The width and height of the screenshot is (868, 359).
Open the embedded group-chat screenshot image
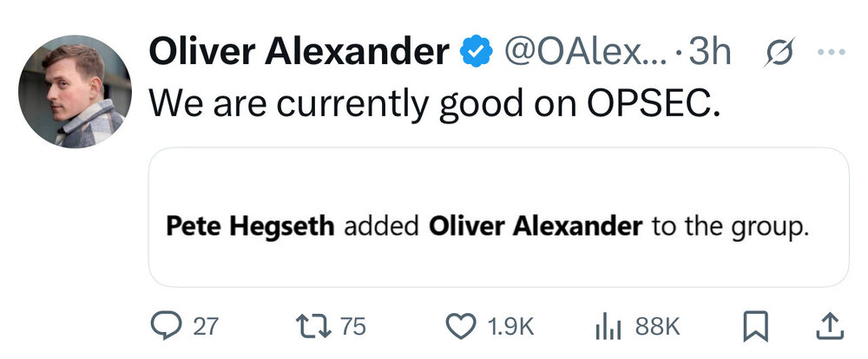click(x=498, y=217)
